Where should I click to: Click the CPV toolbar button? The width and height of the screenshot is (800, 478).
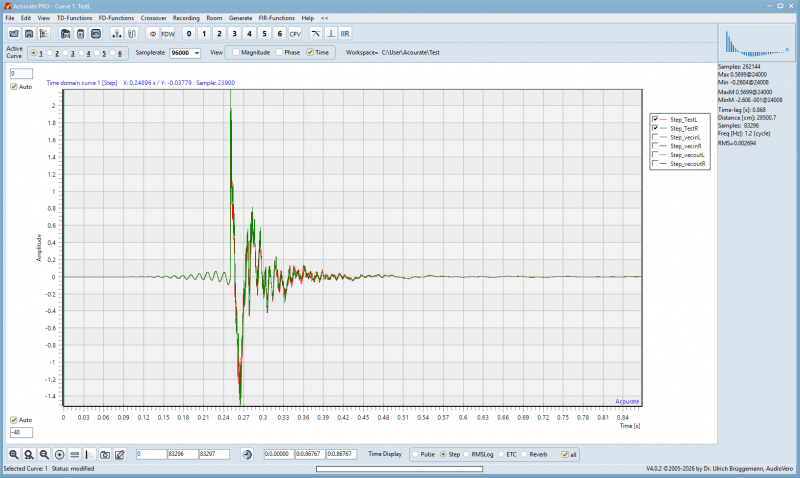click(295, 34)
